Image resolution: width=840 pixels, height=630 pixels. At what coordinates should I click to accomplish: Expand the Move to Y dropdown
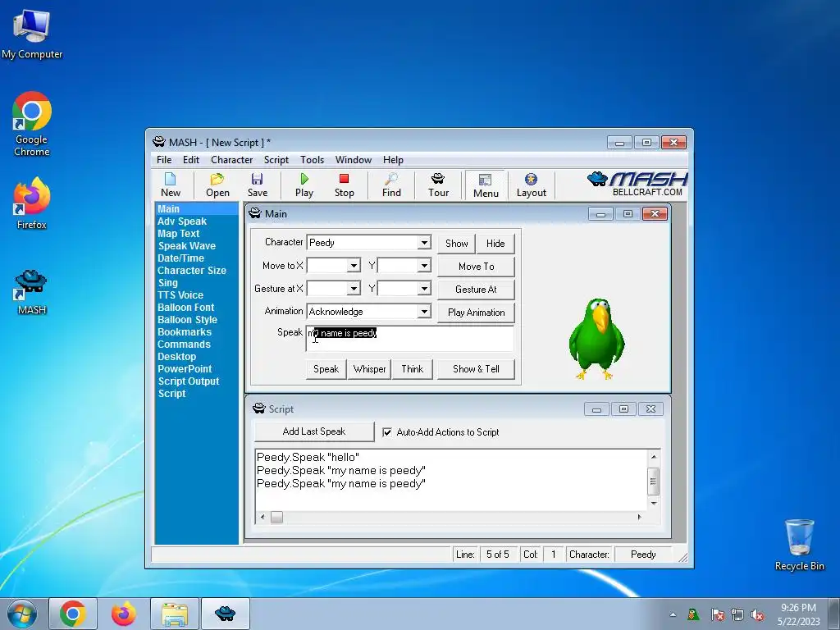pyautogui.click(x=424, y=266)
